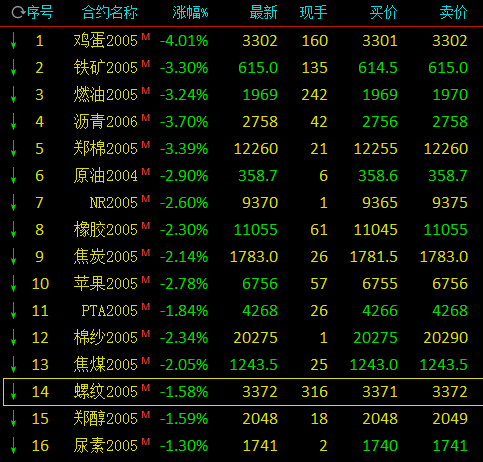The height and width of the screenshot is (462, 483).
Task: Sort by the 涨幅% column header
Action: tap(190, 13)
